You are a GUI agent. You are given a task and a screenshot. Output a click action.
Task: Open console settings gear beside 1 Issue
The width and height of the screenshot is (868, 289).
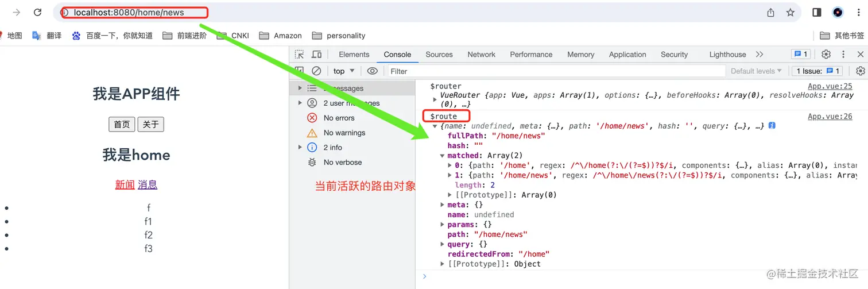click(860, 71)
